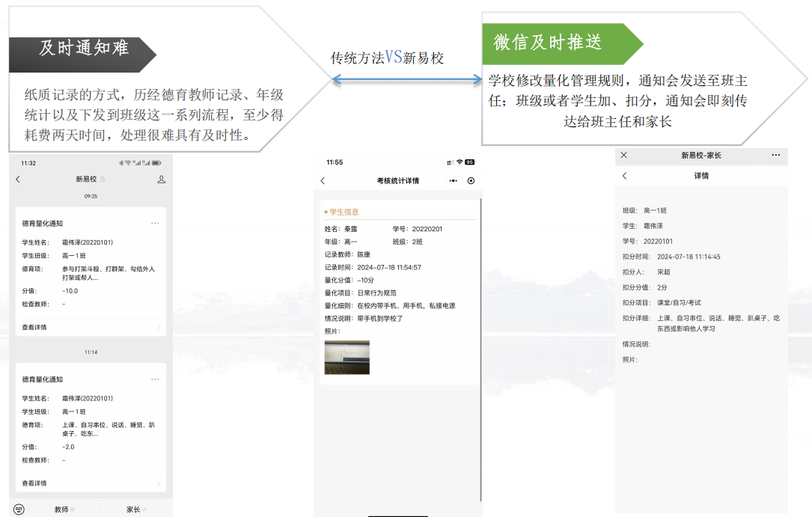Open three-dot menu on 09:25 notification card

point(155,223)
